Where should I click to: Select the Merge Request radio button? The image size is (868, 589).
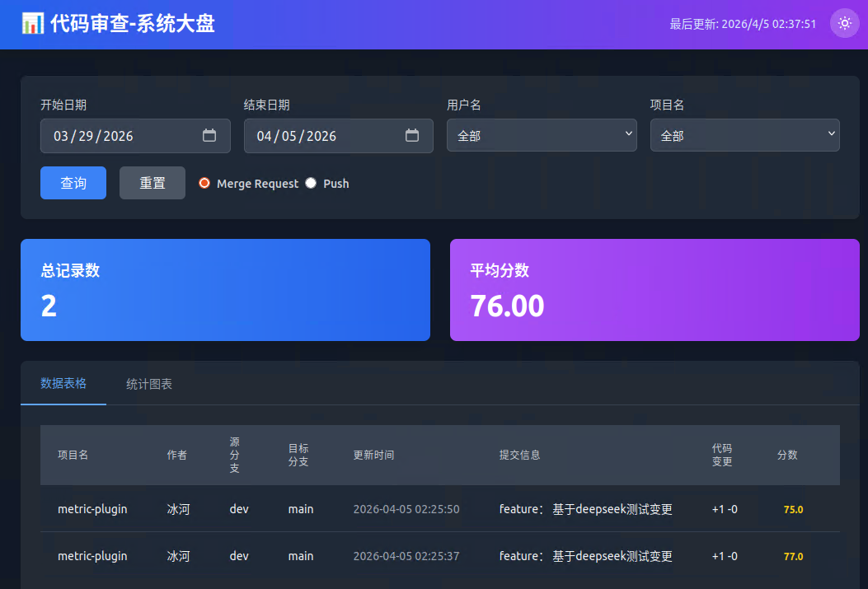tap(204, 183)
